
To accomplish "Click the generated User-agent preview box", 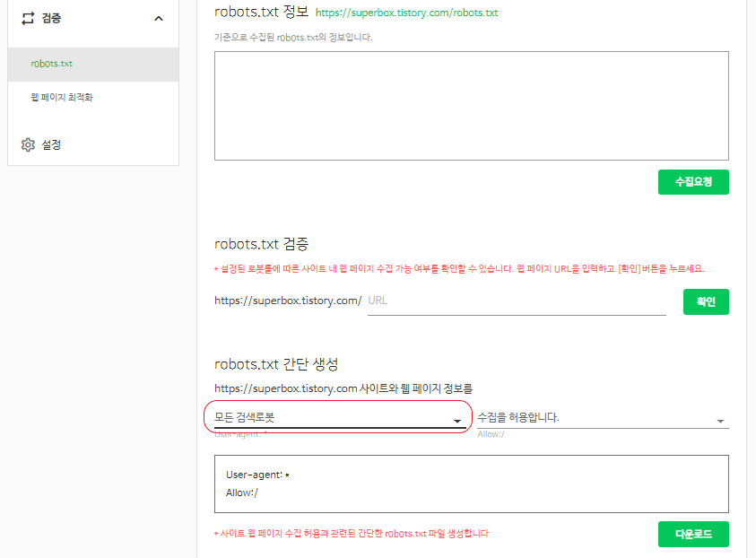I will point(471,484).
